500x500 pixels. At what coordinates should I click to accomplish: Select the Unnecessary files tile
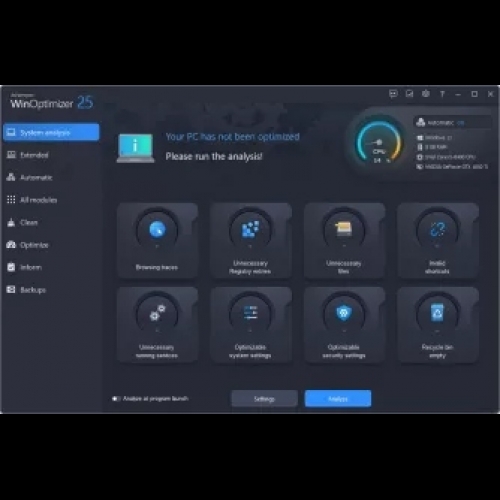point(344,240)
